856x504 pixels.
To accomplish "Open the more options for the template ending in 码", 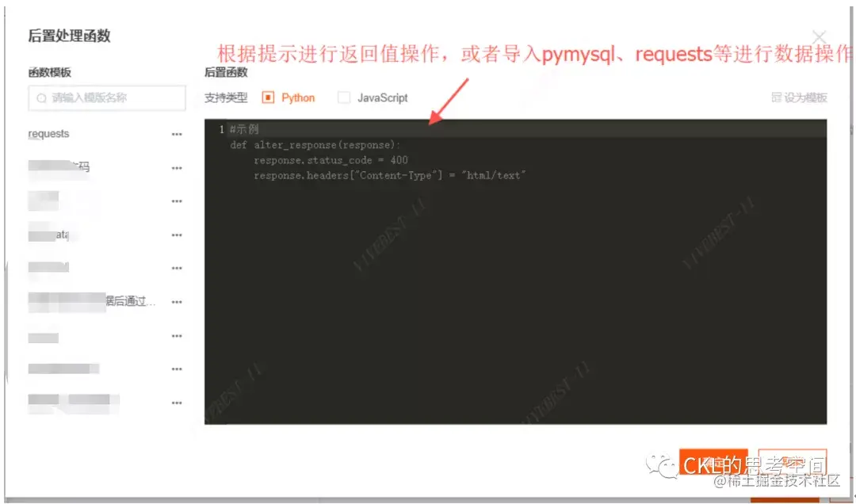I will [176, 168].
